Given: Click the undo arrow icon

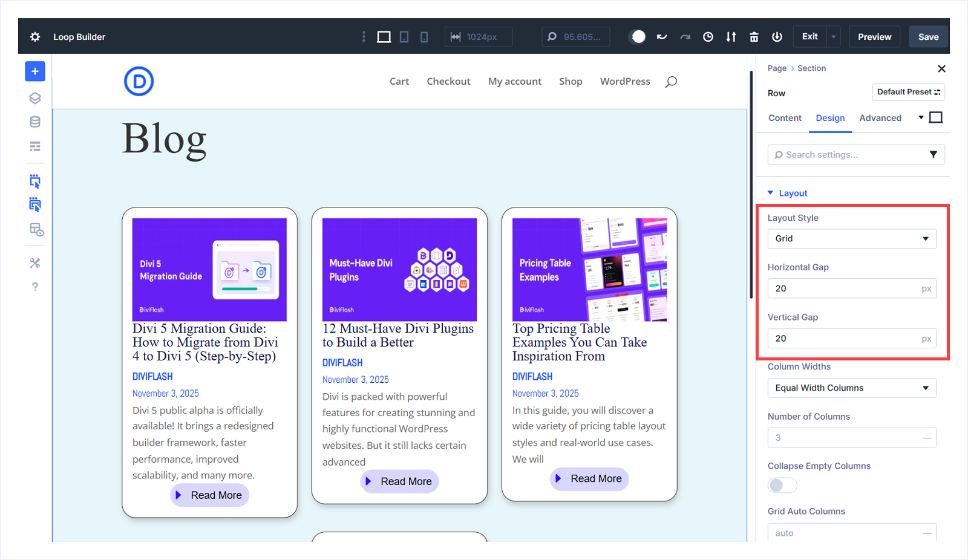Looking at the screenshot, I should click(662, 37).
